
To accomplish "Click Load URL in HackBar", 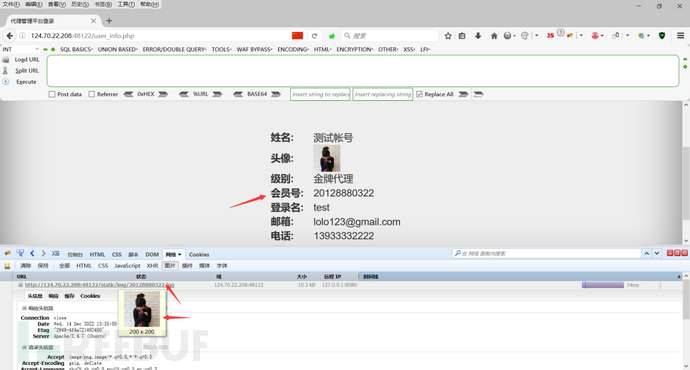I will point(27,59).
